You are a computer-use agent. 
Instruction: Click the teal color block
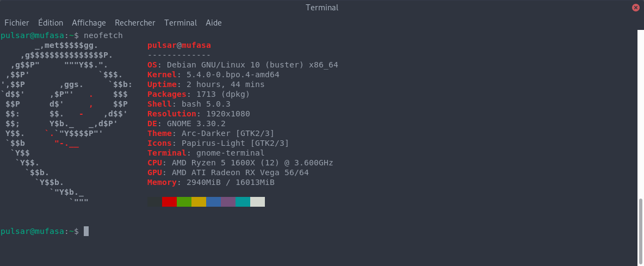pos(243,202)
